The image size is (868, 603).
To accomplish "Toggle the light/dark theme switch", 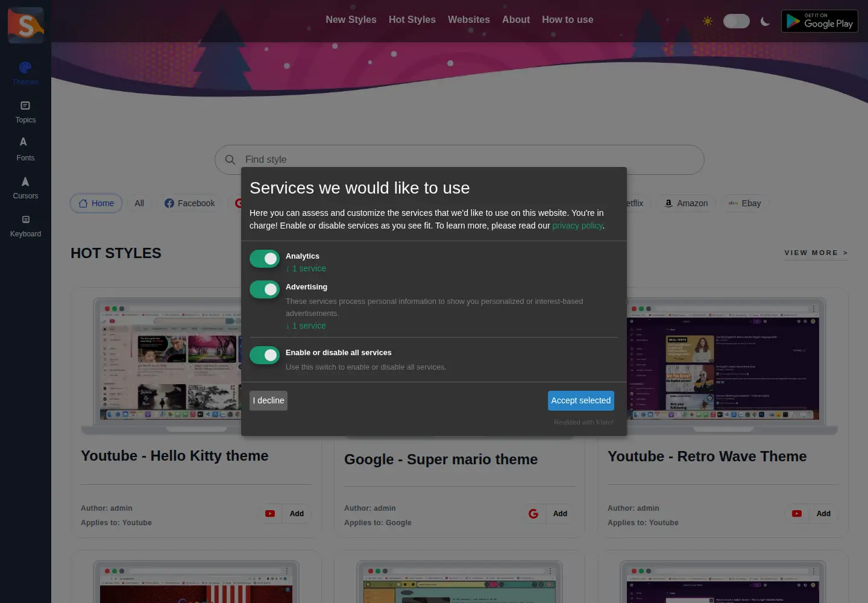I will click(x=737, y=21).
